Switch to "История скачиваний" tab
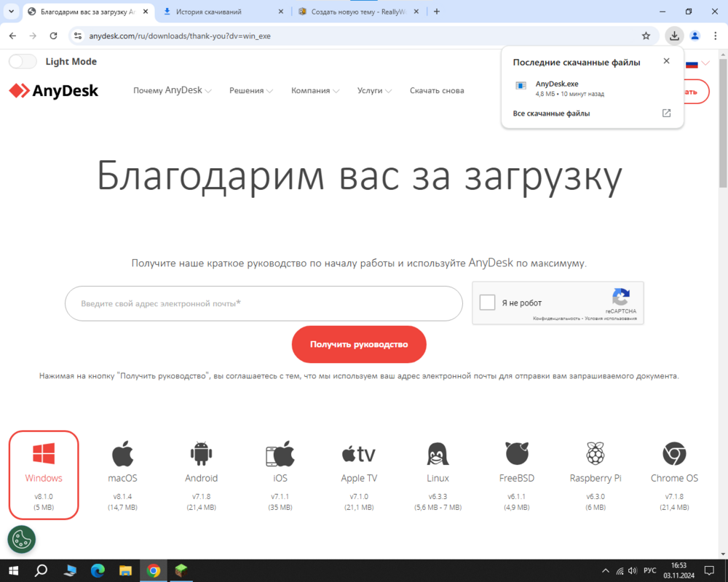728x582 pixels. 208,12
